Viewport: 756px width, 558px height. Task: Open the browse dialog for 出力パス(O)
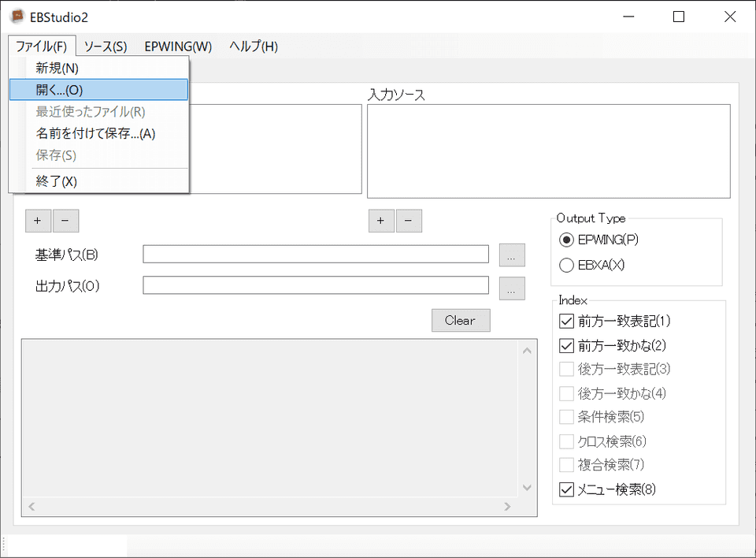pos(512,288)
